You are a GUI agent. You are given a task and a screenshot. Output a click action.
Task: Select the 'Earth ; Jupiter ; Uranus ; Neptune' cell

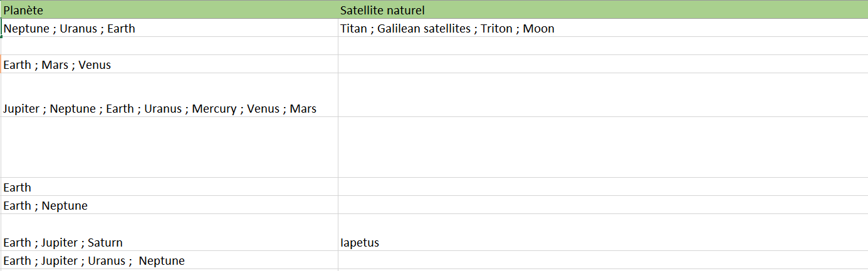coord(169,260)
